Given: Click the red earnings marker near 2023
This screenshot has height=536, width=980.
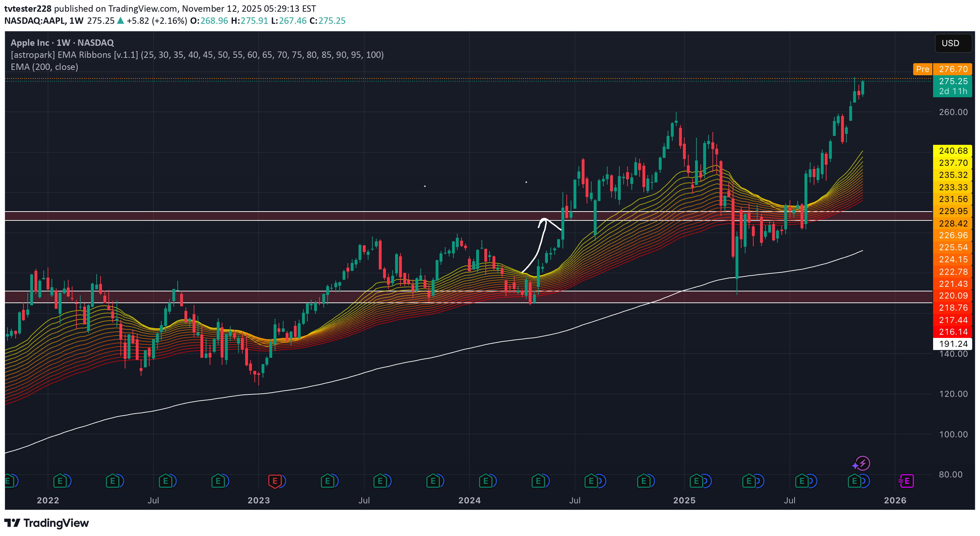Looking at the screenshot, I should click(275, 481).
